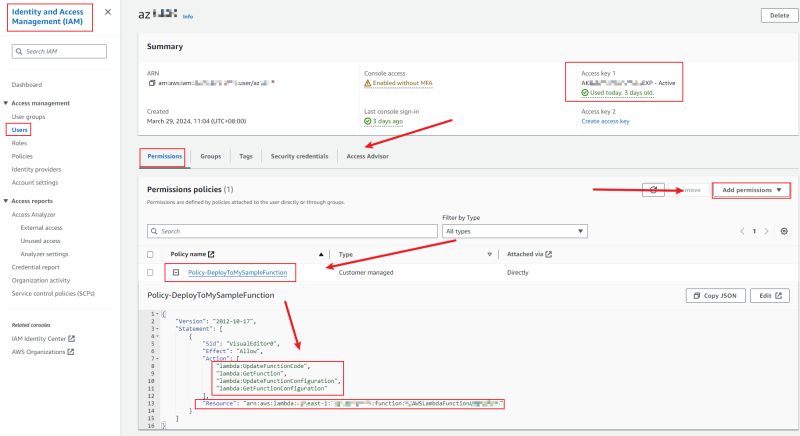Open Access Analyzer page
The image size is (800, 436).
34,215
